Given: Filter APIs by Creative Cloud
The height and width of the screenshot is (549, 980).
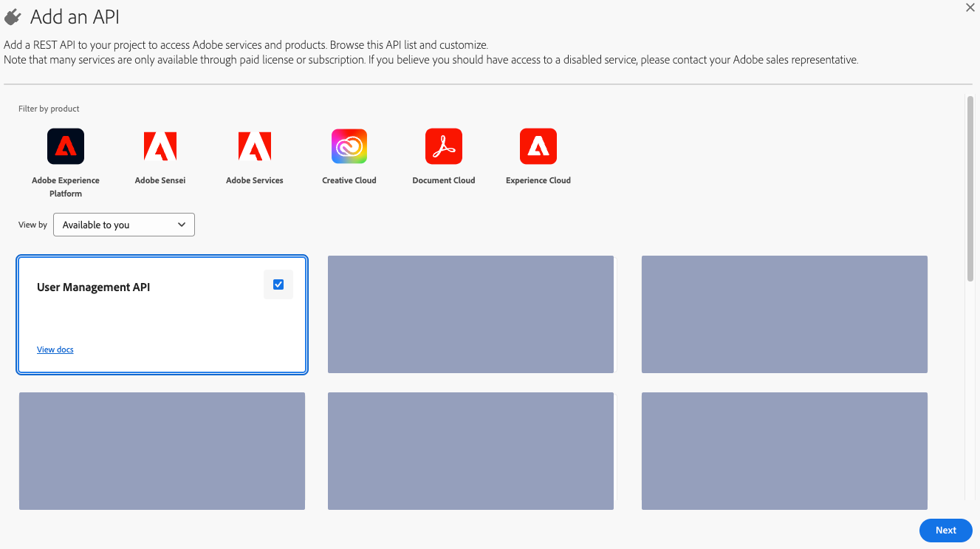Looking at the screenshot, I should point(349,146).
